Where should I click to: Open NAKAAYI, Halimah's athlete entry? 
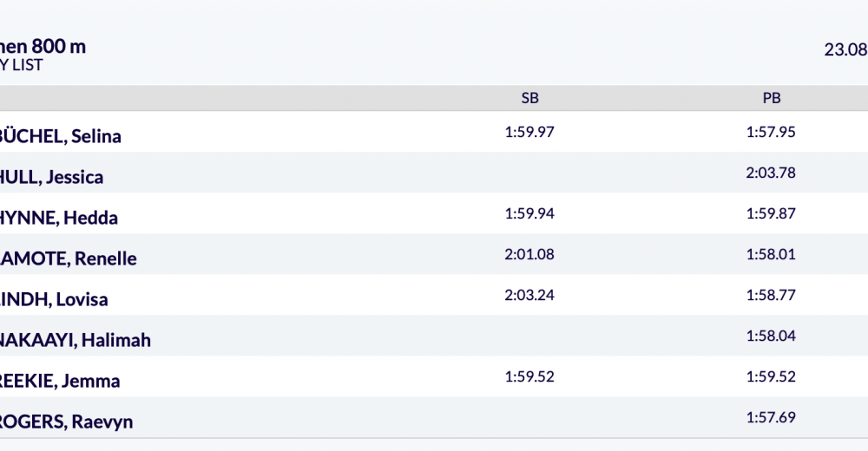pos(74,340)
